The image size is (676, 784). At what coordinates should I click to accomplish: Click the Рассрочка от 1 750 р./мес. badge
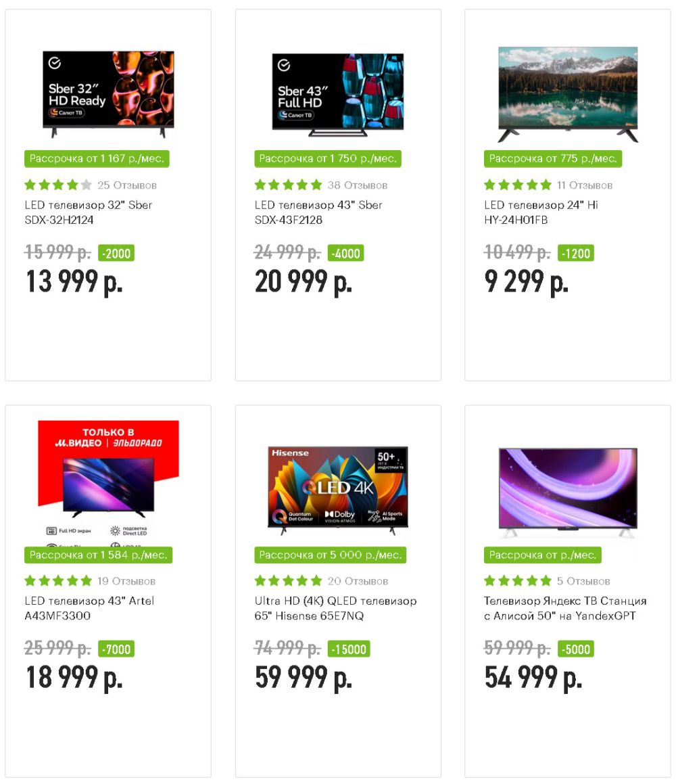pos(328,158)
